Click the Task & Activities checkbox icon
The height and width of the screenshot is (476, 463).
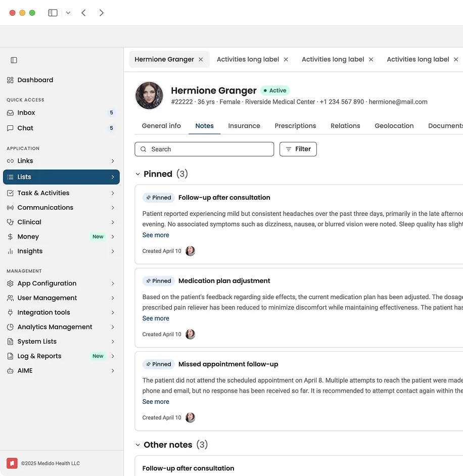click(x=10, y=193)
